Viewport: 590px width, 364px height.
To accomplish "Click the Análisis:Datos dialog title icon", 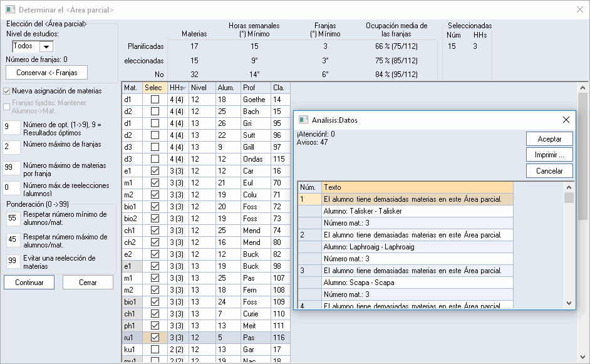I will point(303,120).
